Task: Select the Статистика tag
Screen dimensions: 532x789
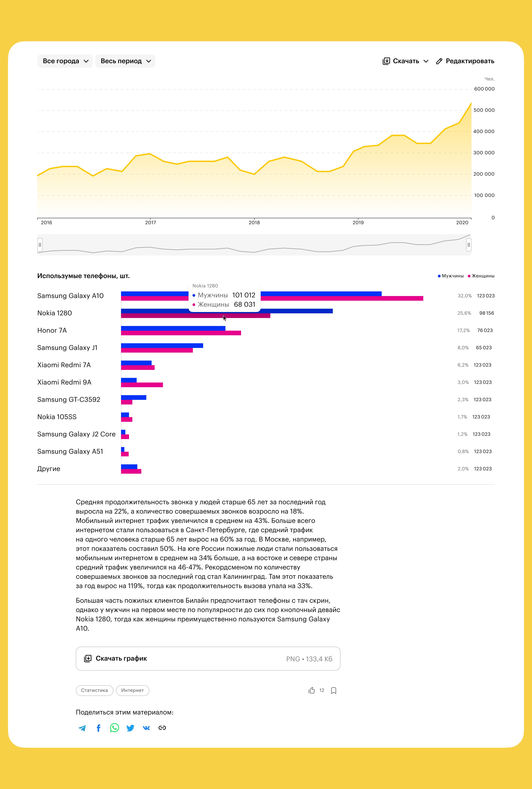Action: (94, 690)
